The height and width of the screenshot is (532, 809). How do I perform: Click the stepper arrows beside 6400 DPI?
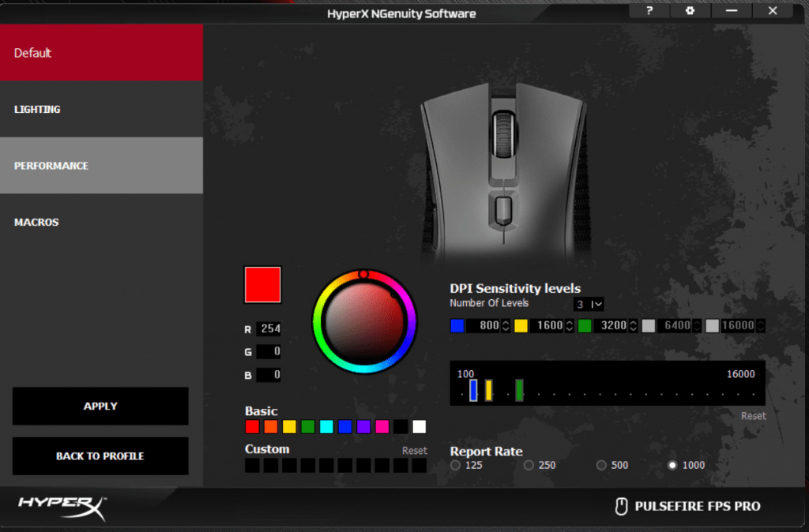click(697, 326)
